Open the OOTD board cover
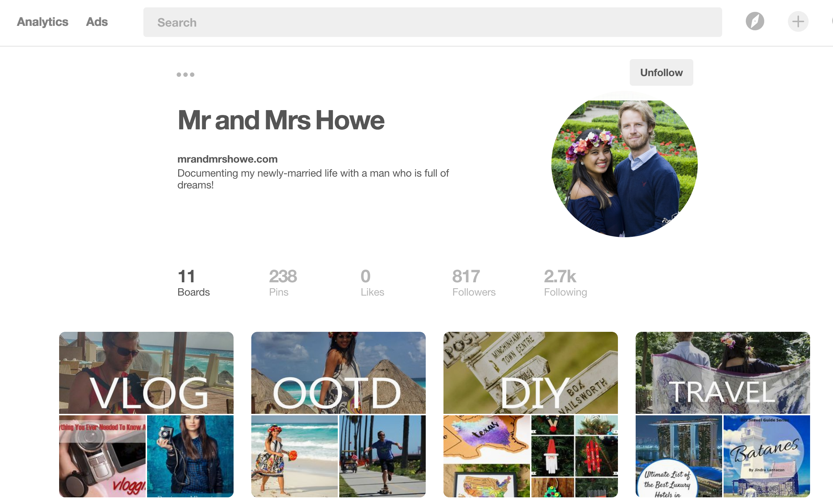 [338, 372]
